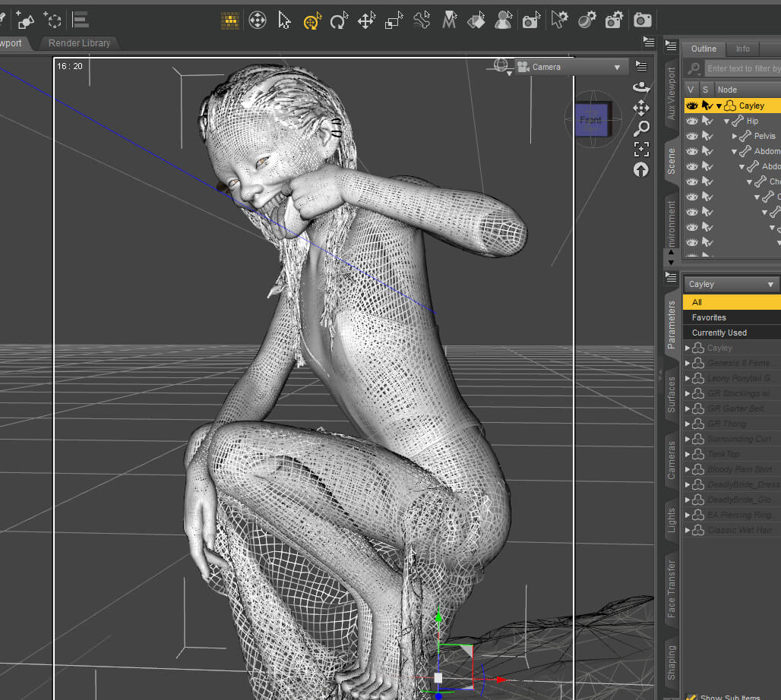Expand Bloody Rain Shirt parameter group

[x=688, y=469]
